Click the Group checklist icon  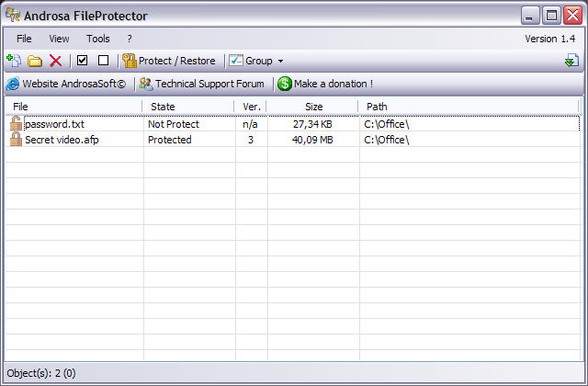pyautogui.click(x=236, y=61)
